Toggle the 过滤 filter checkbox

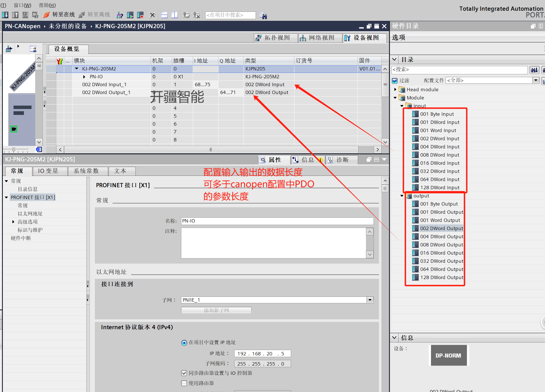[x=395, y=81]
